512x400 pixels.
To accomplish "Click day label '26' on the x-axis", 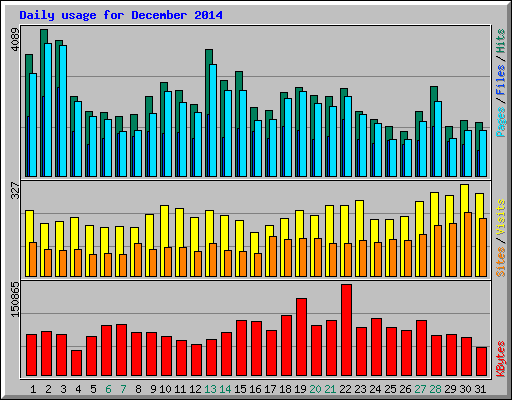I will click(405, 389).
